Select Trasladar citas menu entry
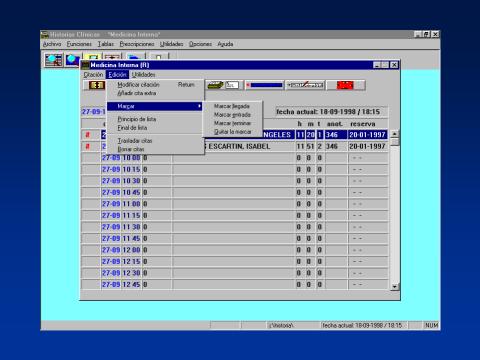The height and width of the screenshot is (360, 480). point(135,141)
